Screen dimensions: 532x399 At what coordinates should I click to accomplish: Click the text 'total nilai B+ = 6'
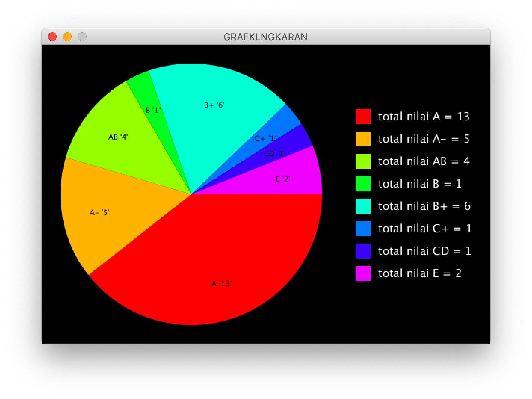tap(424, 206)
